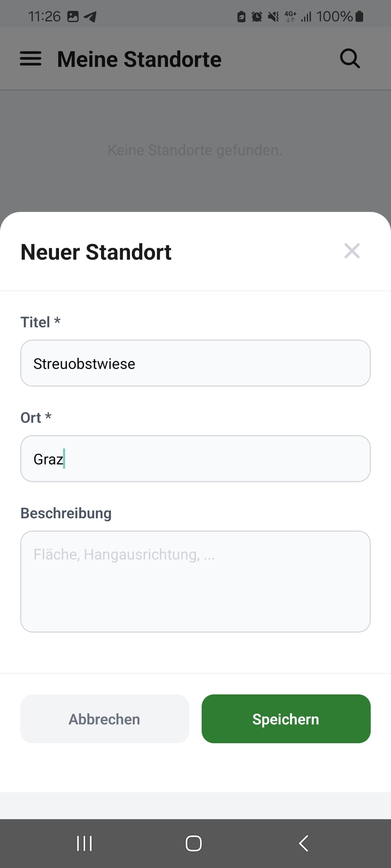Viewport: 391px width, 868px height.
Task: Tap the search magnifier icon
Action: [350, 59]
